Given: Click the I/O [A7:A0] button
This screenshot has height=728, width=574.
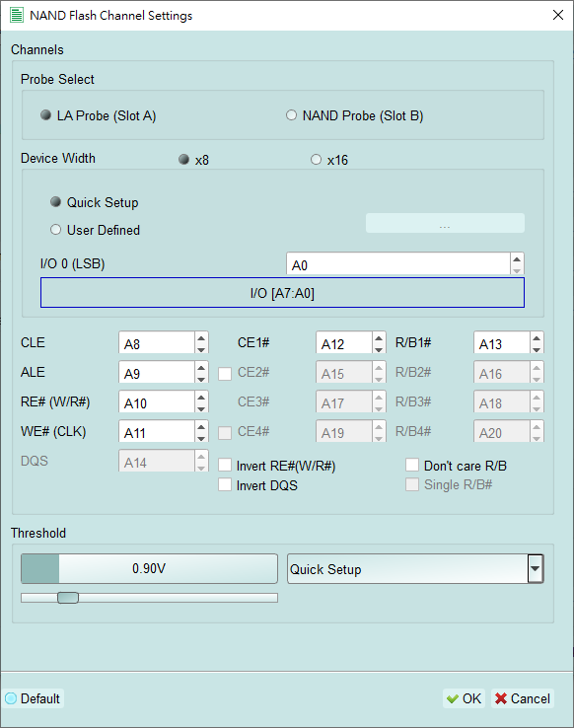Looking at the screenshot, I should coord(282,293).
